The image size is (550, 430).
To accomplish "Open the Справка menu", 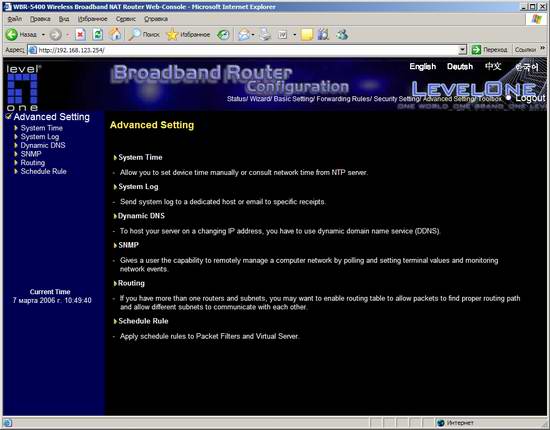I will [x=156, y=19].
